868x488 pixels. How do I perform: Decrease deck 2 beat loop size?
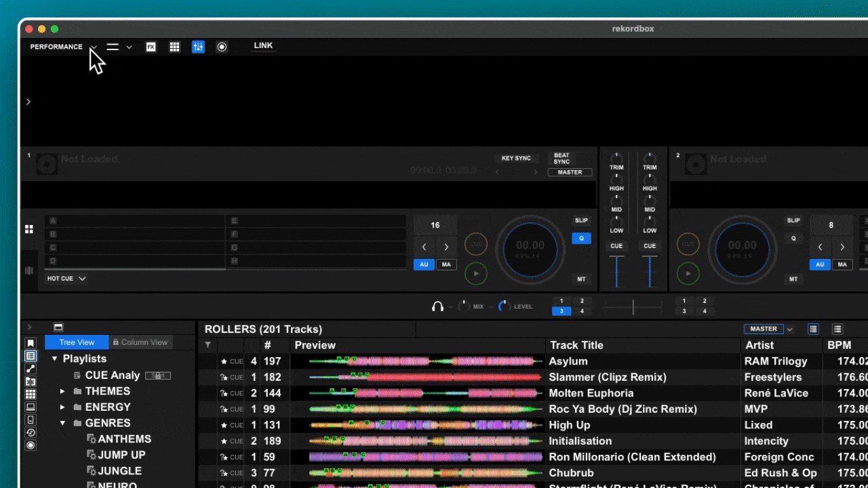pyautogui.click(x=821, y=247)
